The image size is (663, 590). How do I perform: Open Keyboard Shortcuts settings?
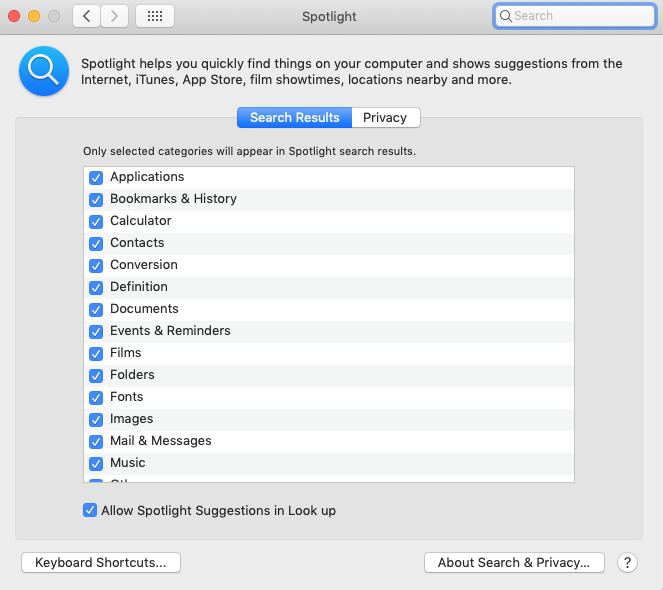(x=101, y=563)
